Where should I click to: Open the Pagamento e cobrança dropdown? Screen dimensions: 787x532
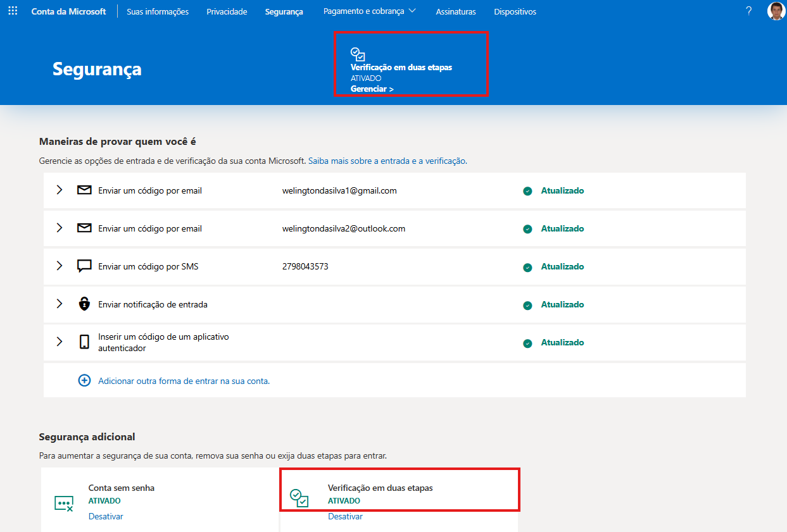click(x=370, y=11)
